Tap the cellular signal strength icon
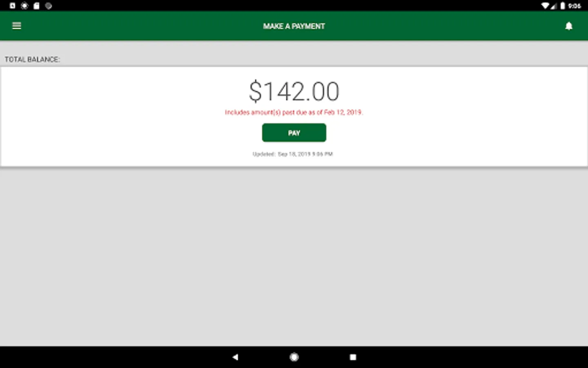This screenshot has height=368, width=588. pos(553,6)
